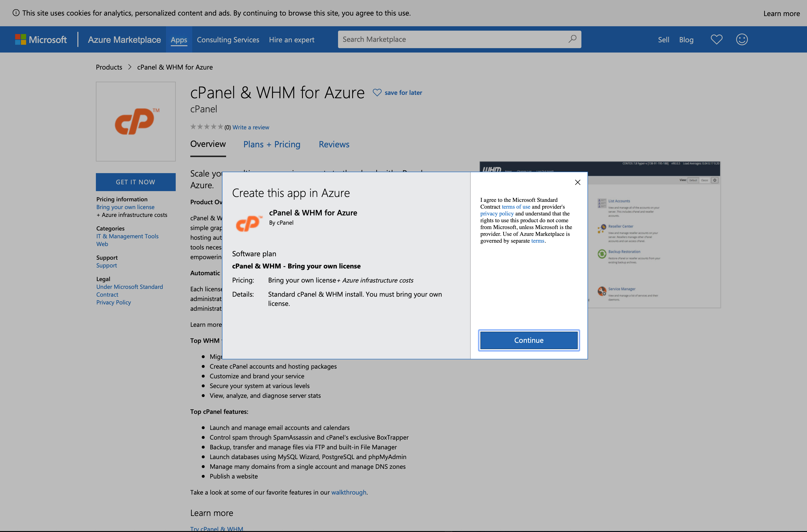
Task: Click the Microsoft logo
Action: click(41, 39)
